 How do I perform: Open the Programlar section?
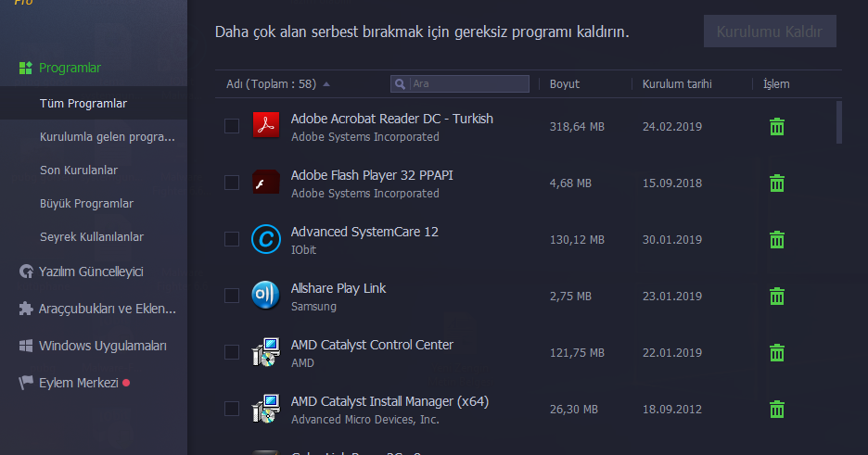coord(70,68)
